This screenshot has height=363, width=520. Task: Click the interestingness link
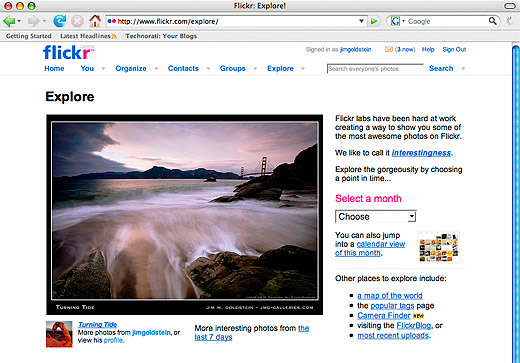(x=421, y=153)
